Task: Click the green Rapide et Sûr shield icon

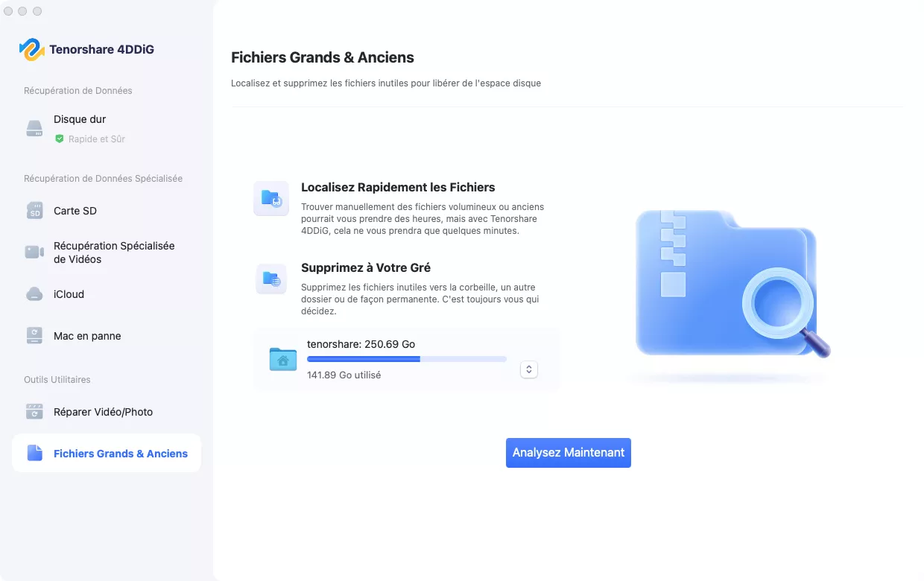Action: tap(59, 139)
